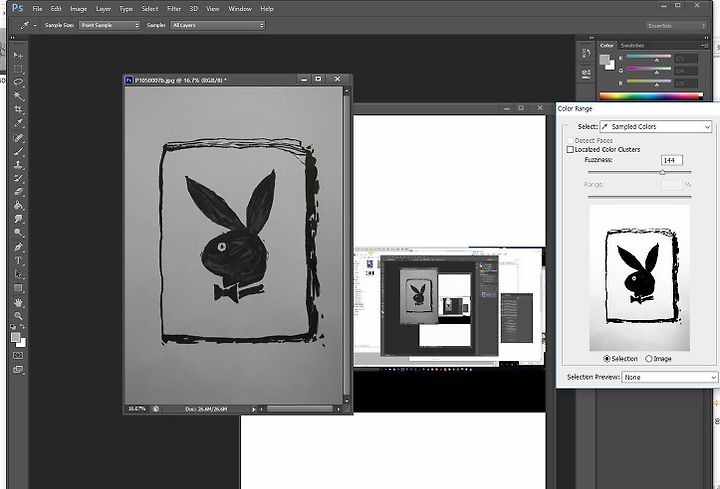Screen dimensions: 720x489
Task: Swap foreground and background colors
Action: tap(22, 326)
